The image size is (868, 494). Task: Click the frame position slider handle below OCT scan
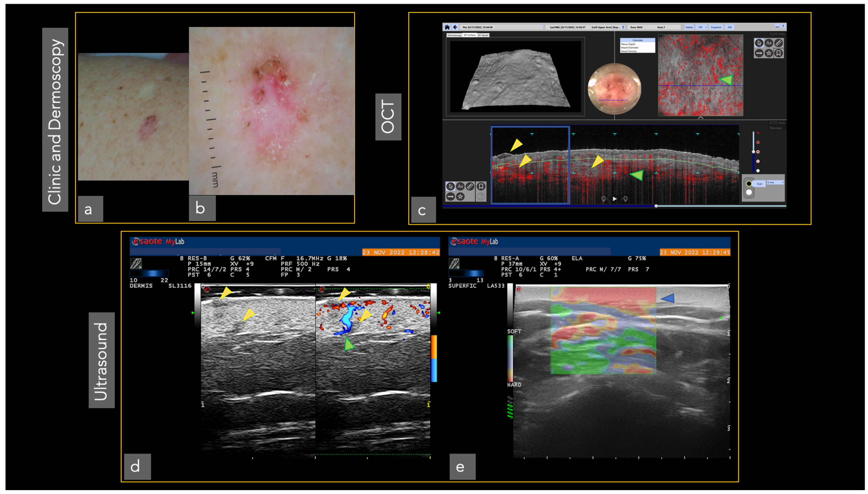coord(656,206)
